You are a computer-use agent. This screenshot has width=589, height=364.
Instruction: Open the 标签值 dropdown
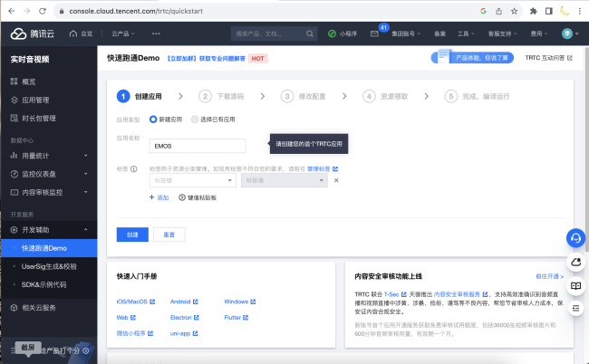point(285,180)
